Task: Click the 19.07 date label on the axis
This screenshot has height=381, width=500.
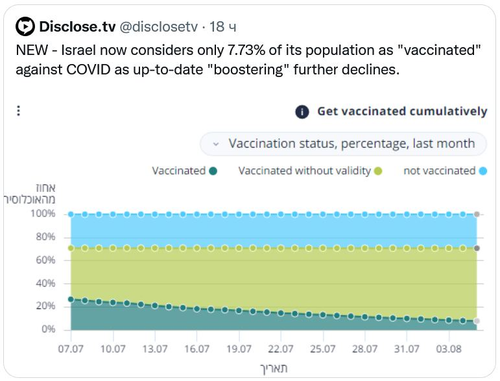Action: [x=239, y=349]
